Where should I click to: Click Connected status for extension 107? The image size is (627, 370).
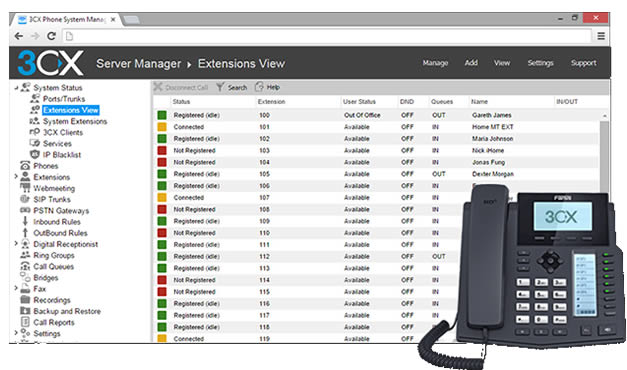coord(188,198)
